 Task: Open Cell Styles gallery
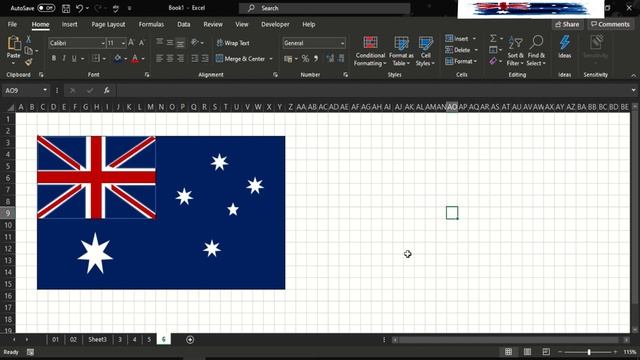pyautogui.click(x=425, y=51)
